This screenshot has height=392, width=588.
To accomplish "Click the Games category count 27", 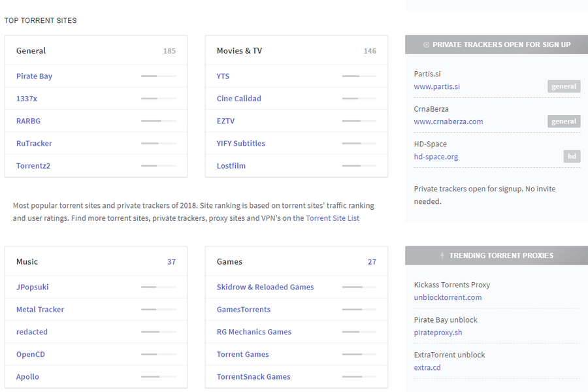I will 372,262.
